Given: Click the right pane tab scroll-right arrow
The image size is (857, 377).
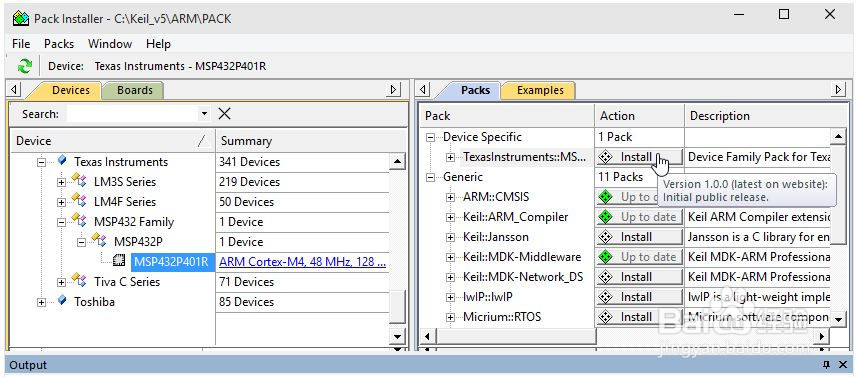Looking at the screenshot, I should pyautogui.click(x=839, y=90).
